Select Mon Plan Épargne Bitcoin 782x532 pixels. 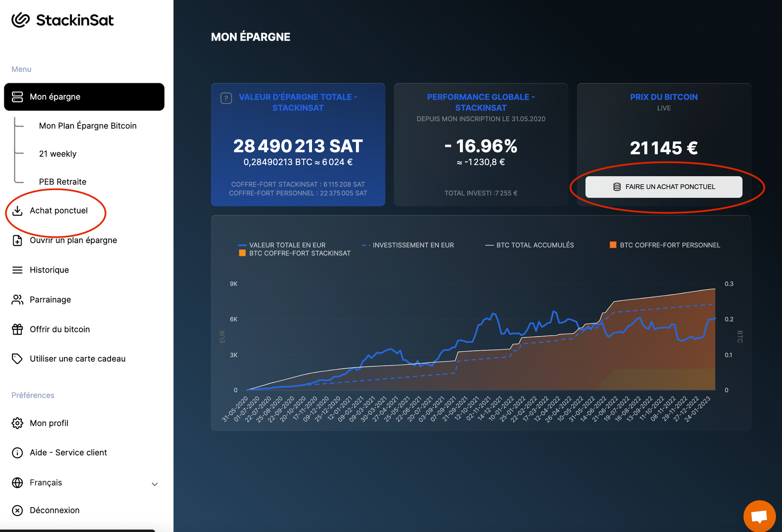pos(88,126)
